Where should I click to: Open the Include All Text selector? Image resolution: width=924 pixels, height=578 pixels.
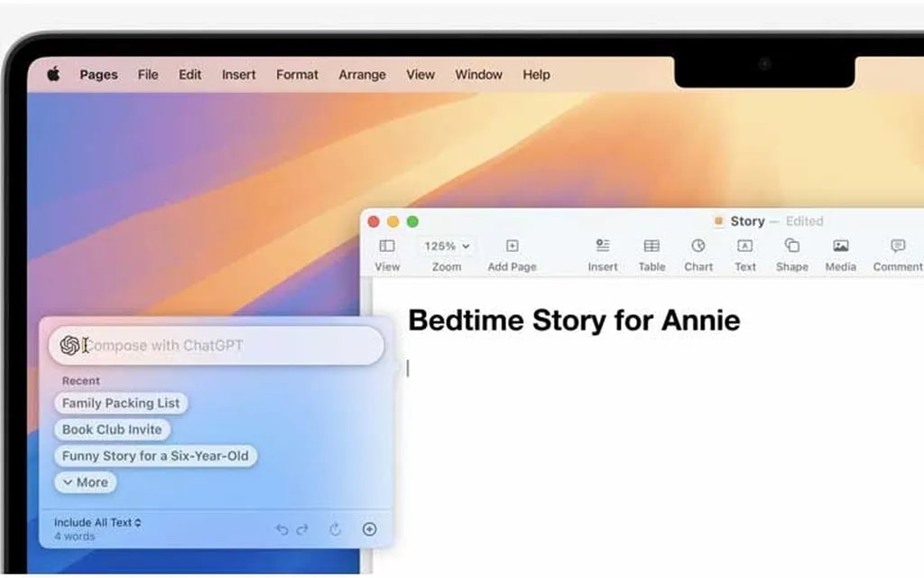[97, 522]
